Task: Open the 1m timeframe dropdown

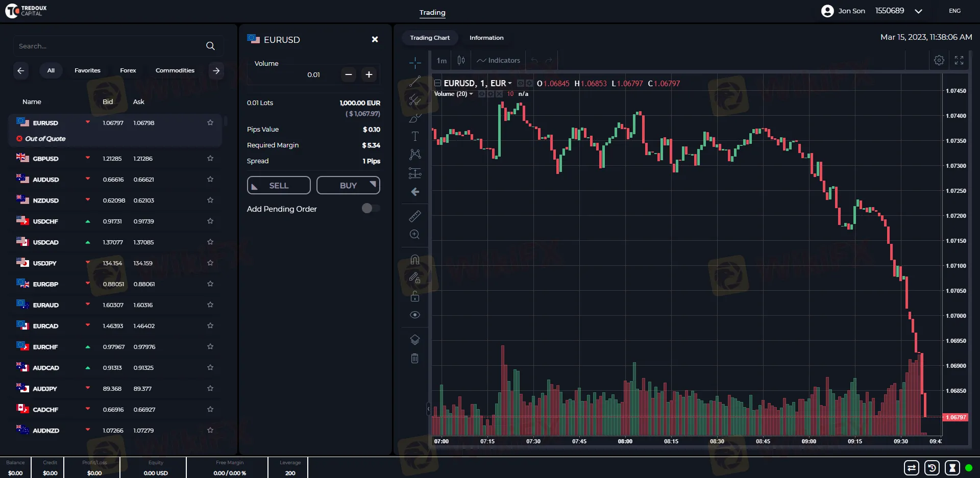Action: tap(440, 60)
